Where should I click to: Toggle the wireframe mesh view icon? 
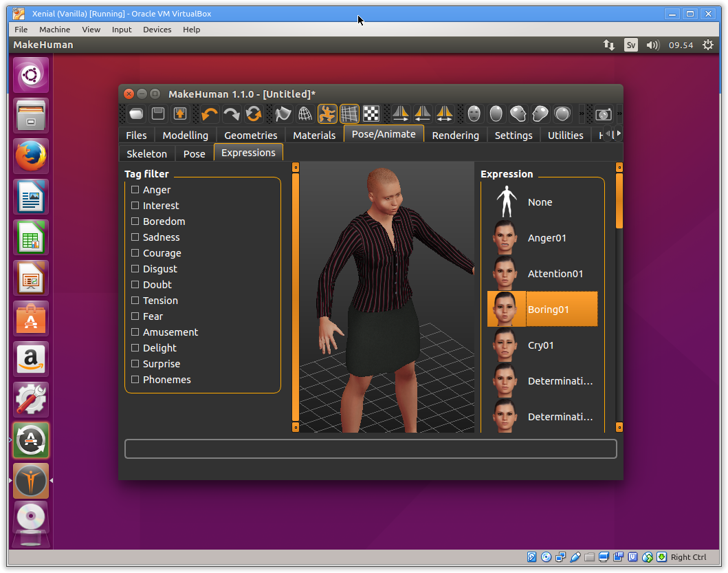[x=305, y=113]
